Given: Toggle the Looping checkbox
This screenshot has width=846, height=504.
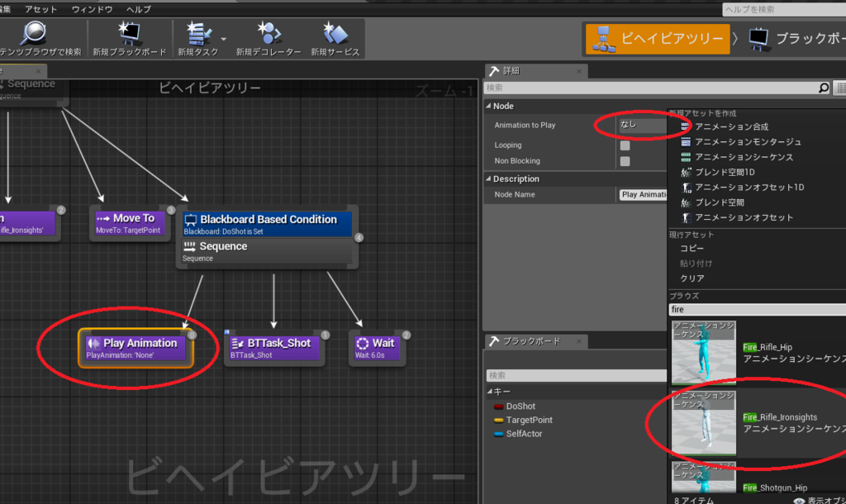Looking at the screenshot, I should point(625,145).
